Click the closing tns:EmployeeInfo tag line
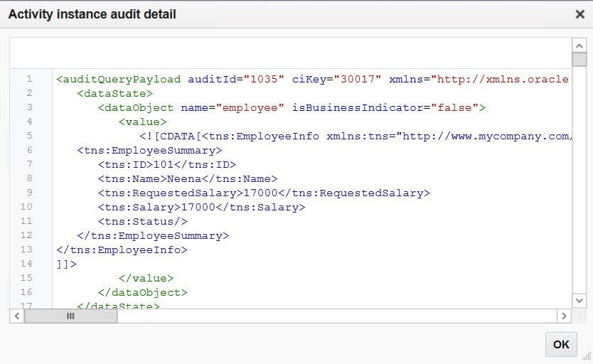 click(122, 250)
